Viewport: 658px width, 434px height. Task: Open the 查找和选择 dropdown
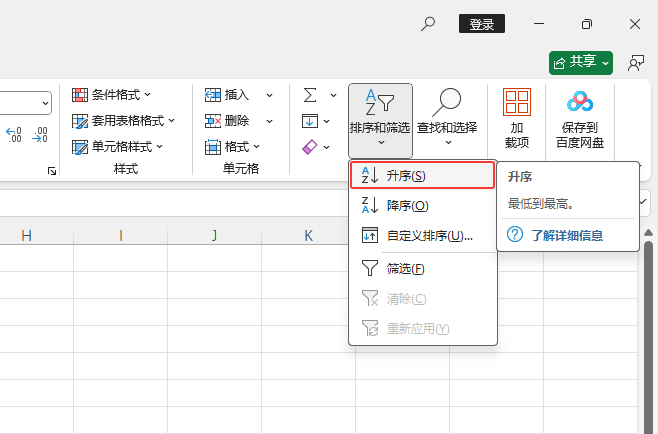[x=446, y=118]
